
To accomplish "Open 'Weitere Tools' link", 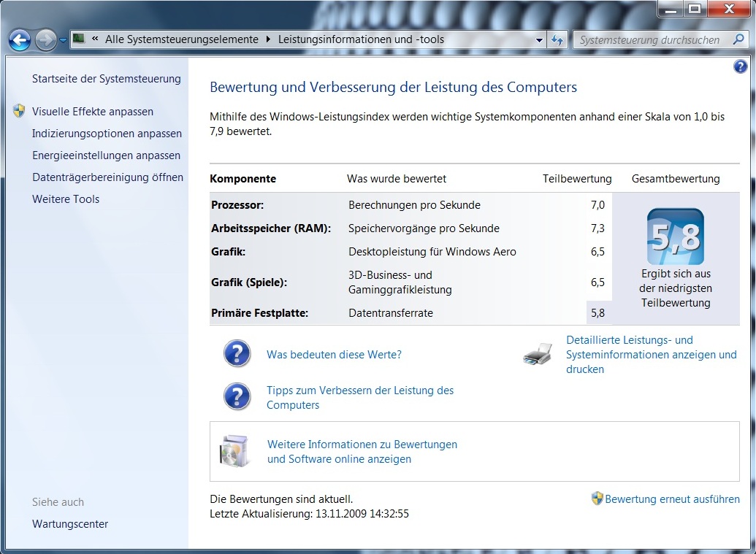I will (x=66, y=199).
